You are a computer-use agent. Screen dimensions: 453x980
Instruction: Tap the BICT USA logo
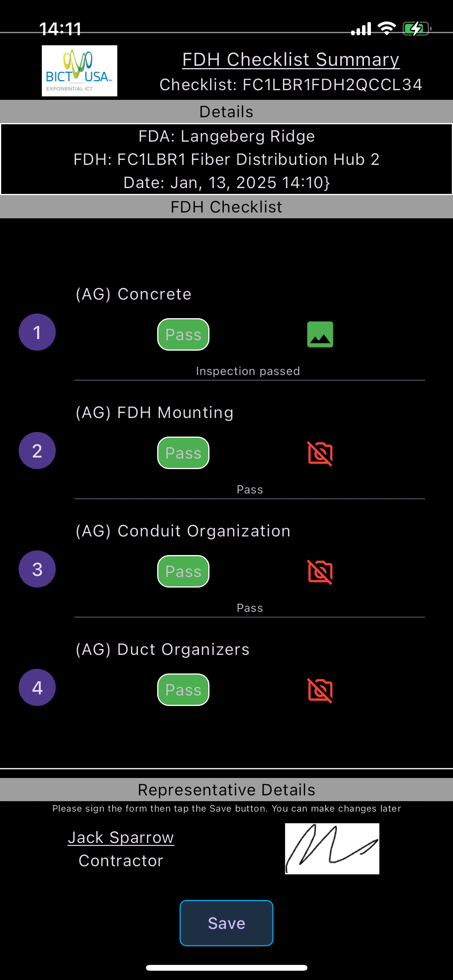[79, 71]
